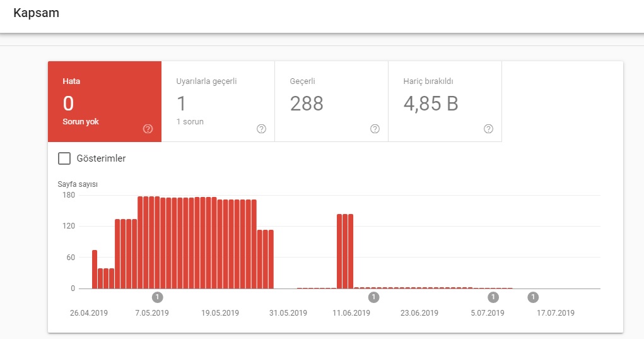Screen dimensions: 644x339
Task: Select the Hata status tab
Action: pos(105,102)
